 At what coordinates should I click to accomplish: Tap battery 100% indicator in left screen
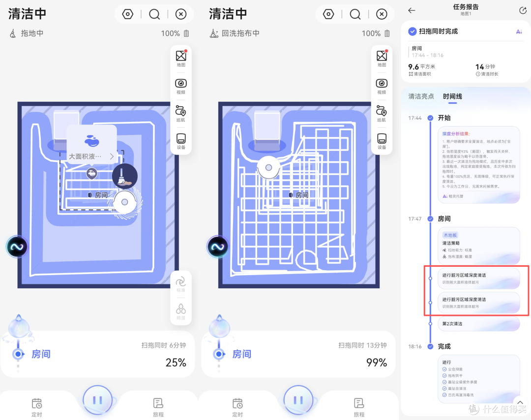175,33
